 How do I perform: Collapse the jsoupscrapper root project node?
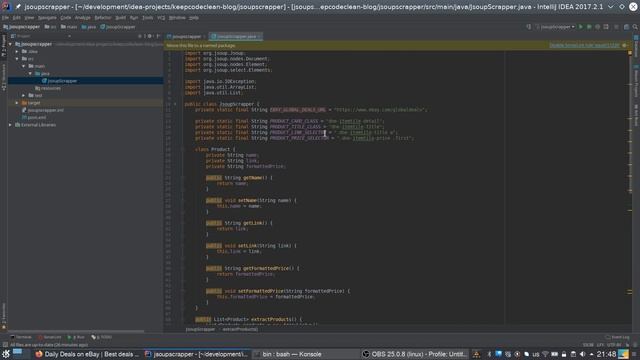coord(11,44)
